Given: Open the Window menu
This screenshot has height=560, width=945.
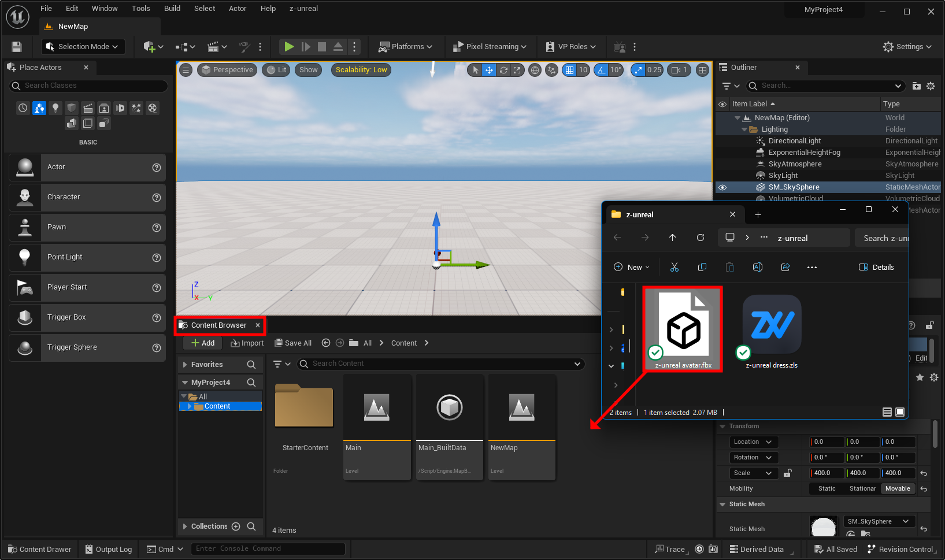Looking at the screenshot, I should 105,9.
